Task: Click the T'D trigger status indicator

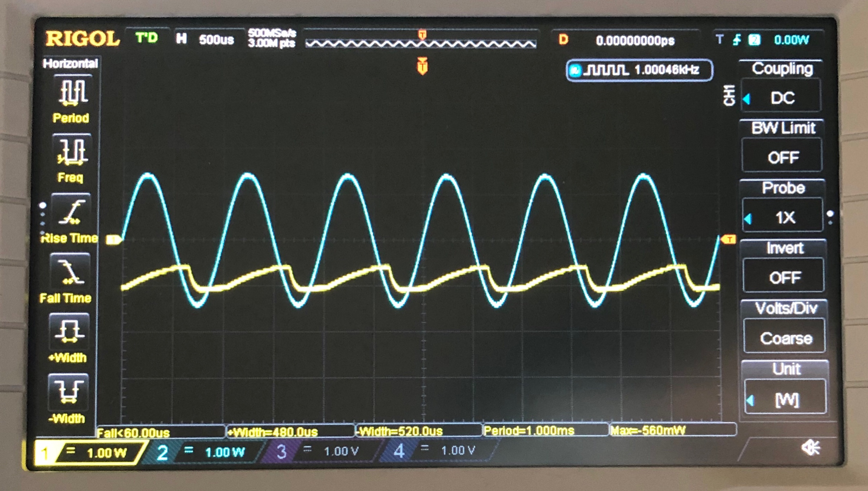Action: coord(146,38)
